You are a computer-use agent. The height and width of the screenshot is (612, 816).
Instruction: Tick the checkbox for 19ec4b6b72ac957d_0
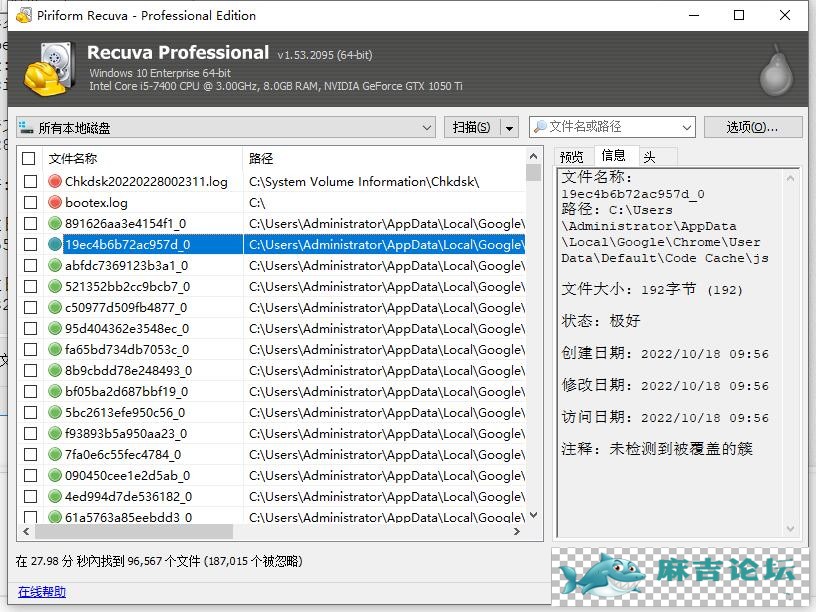[31, 244]
